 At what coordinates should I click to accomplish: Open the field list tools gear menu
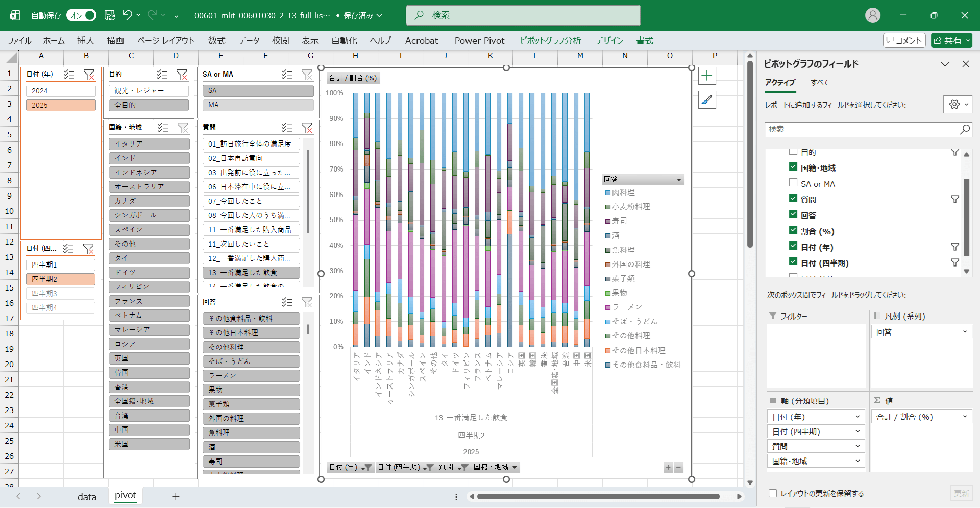pos(957,105)
